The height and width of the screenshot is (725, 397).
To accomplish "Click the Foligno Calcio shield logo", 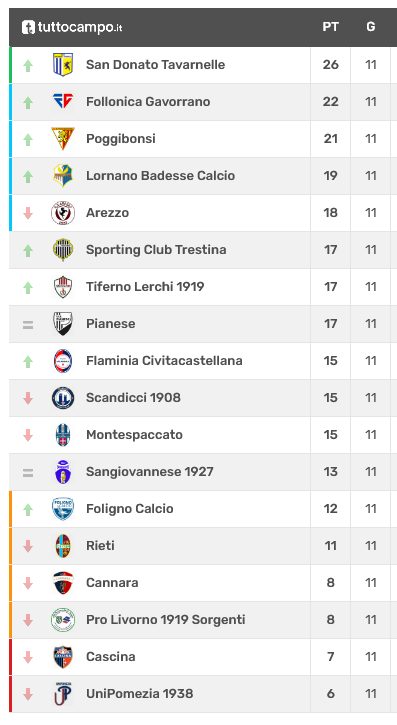I will point(63,509).
